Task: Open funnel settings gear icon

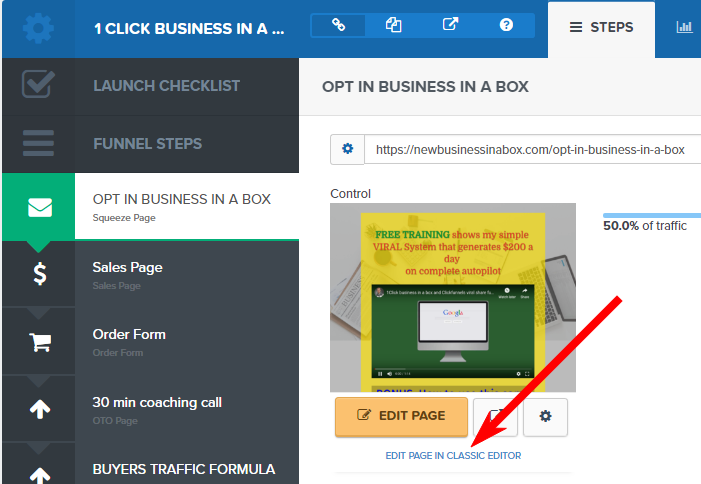Action: [38, 28]
